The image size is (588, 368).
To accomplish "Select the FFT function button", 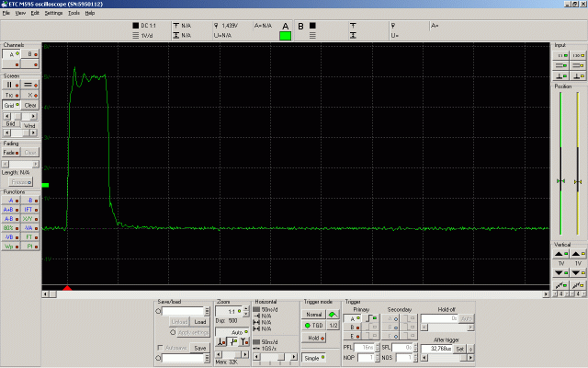I will (30, 211).
